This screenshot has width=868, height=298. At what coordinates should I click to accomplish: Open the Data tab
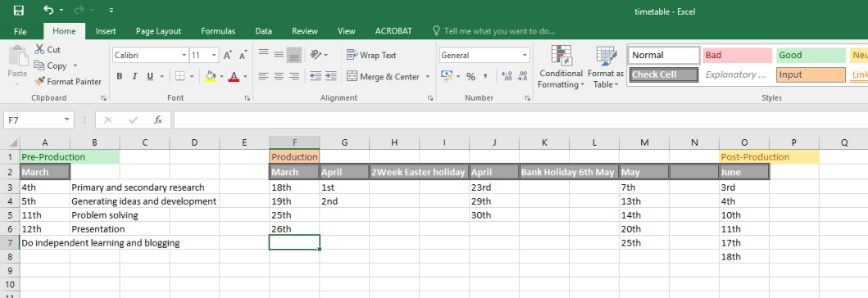263,31
